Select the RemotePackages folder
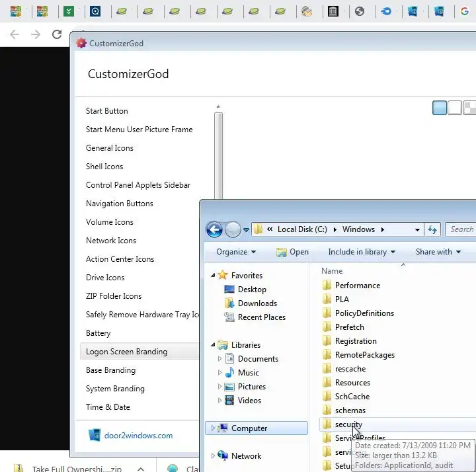This screenshot has height=472, width=476. coord(364,355)
